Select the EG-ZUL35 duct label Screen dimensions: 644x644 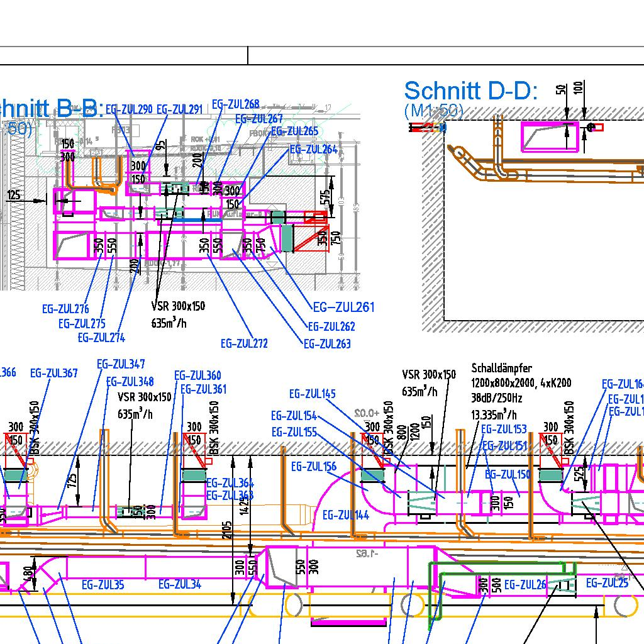pos(103,585)
